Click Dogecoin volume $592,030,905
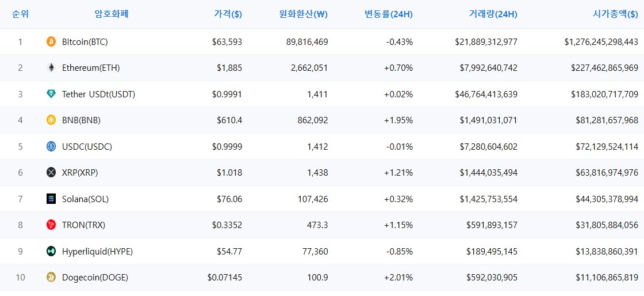 [492, 278]
